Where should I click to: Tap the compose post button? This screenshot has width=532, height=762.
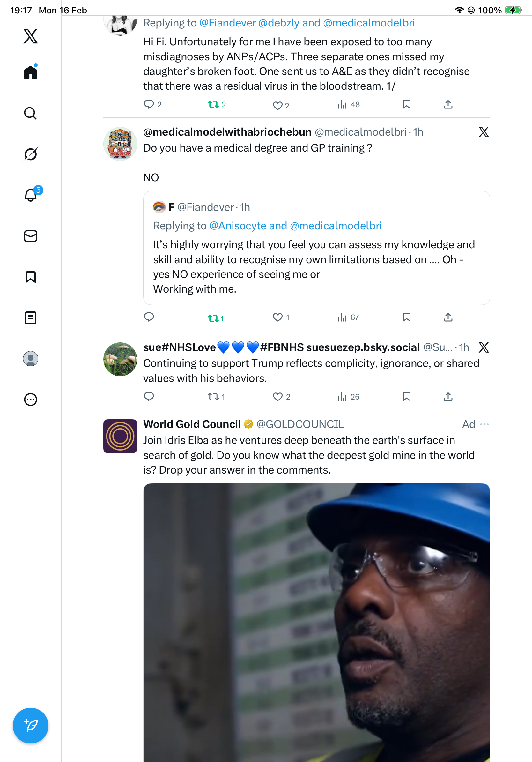31,726
